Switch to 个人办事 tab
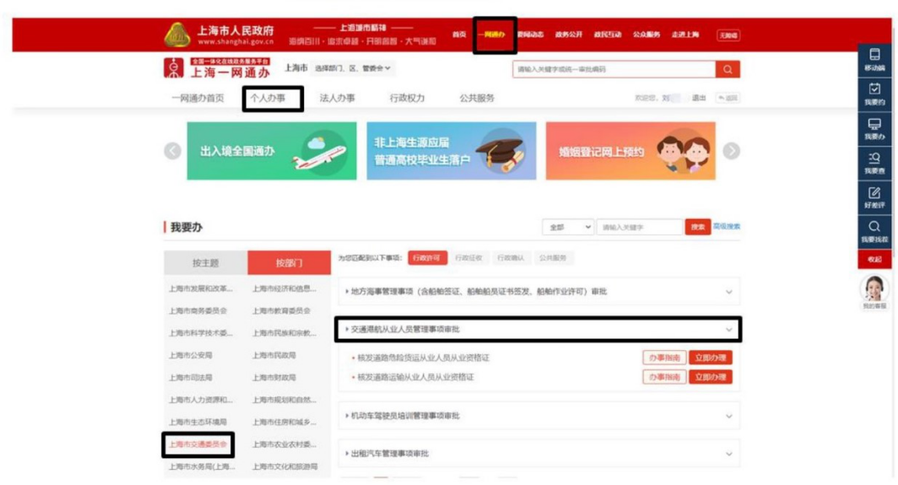The height and width of the screenshot is (485, 898). (267, 98)
